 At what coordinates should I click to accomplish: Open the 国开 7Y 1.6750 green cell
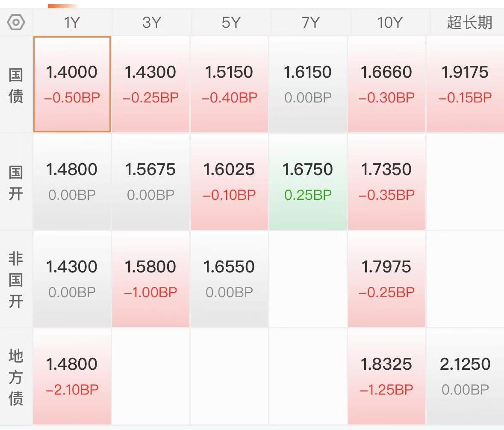coord(308,182)
